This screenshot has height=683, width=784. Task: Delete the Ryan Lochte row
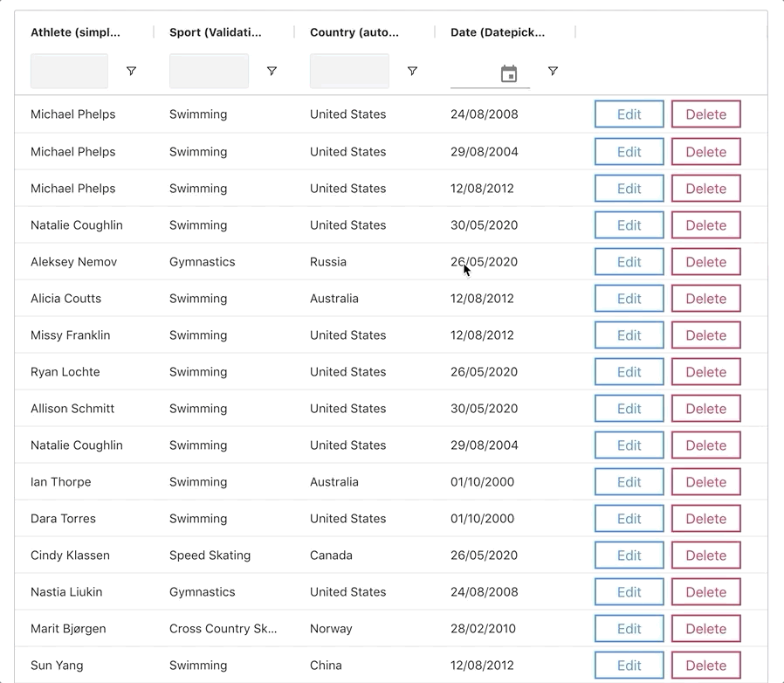(706, 372)
